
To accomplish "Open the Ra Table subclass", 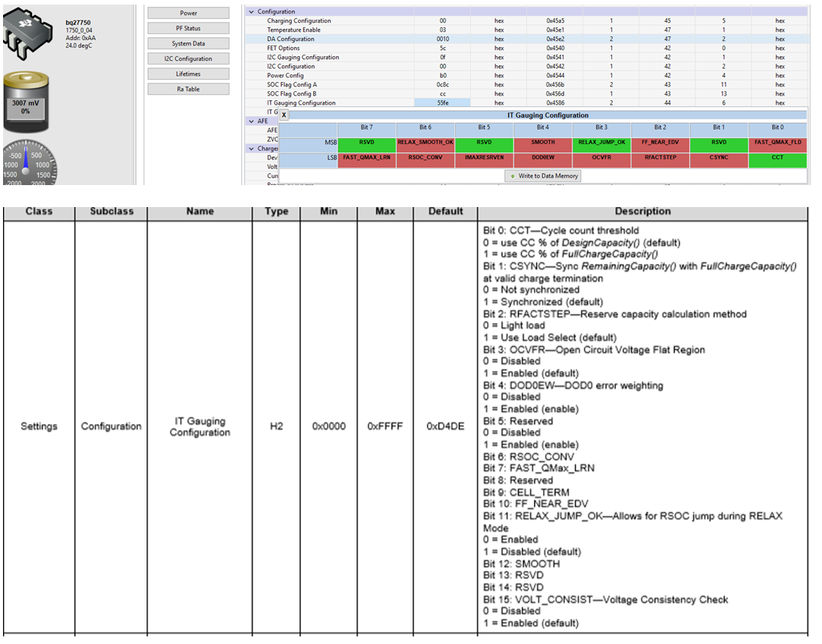I will (188, 90).
